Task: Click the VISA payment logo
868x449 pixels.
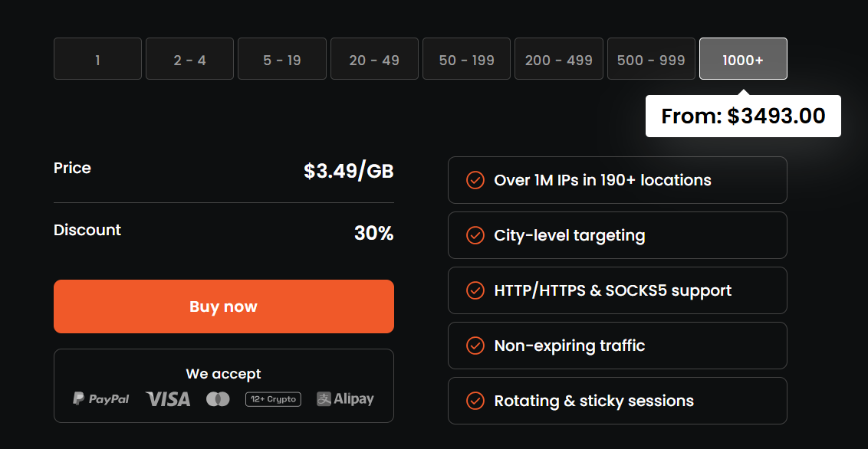Action: (x=168, y=398)
